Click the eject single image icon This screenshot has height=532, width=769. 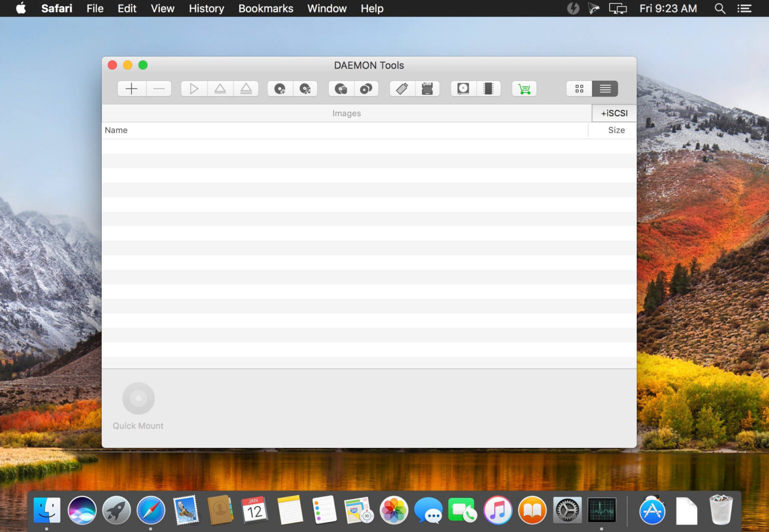tap(220, 89)
